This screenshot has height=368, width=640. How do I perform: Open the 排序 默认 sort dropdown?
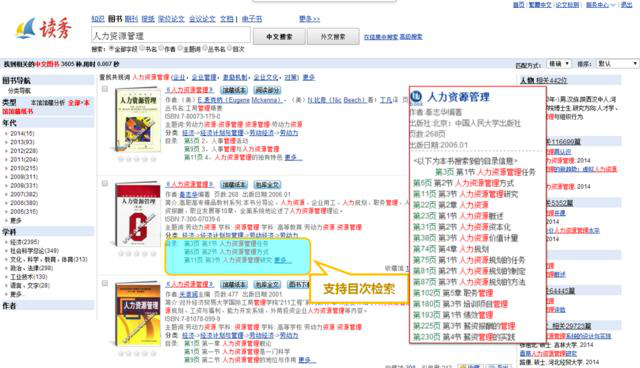point(617,64)
